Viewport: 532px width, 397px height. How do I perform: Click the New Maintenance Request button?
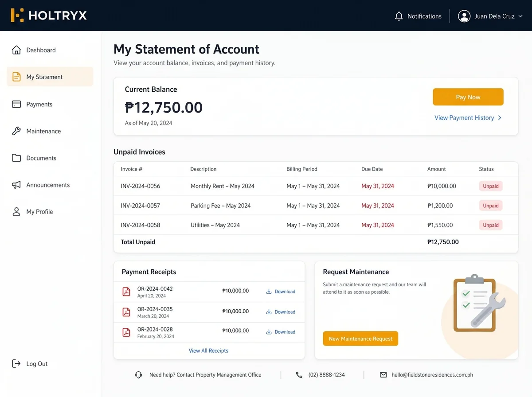pos(360,339)
